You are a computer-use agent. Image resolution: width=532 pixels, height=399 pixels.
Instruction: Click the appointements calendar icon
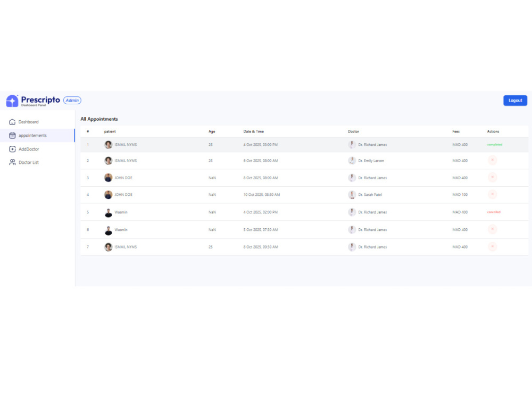(12, 135)
